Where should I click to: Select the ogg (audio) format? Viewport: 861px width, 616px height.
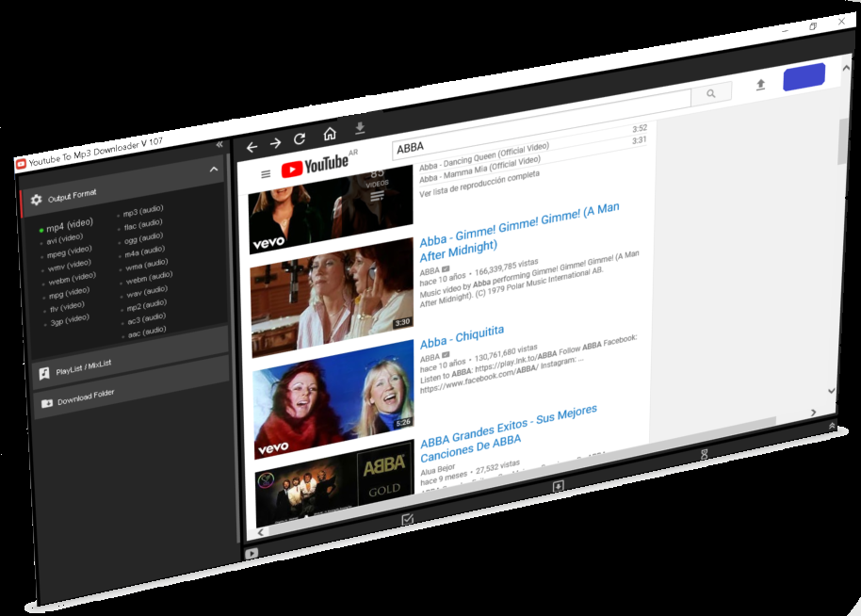(x=143, y=237)
